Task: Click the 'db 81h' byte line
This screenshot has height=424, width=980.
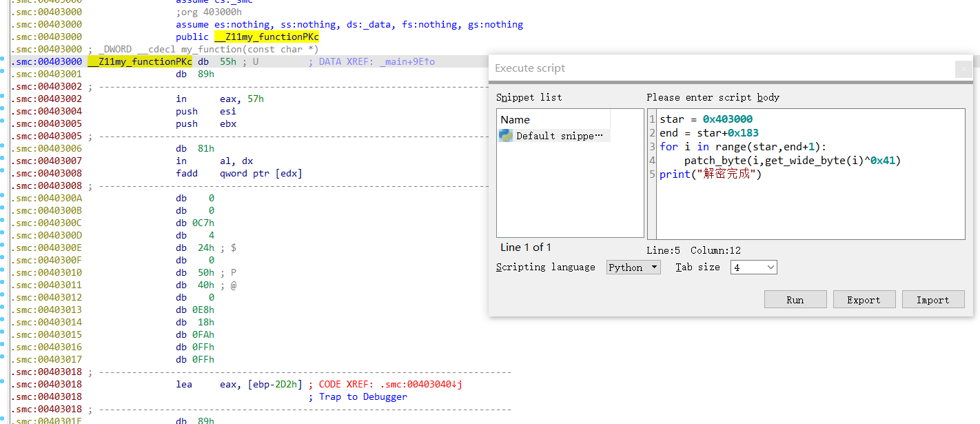Action: 195,148
